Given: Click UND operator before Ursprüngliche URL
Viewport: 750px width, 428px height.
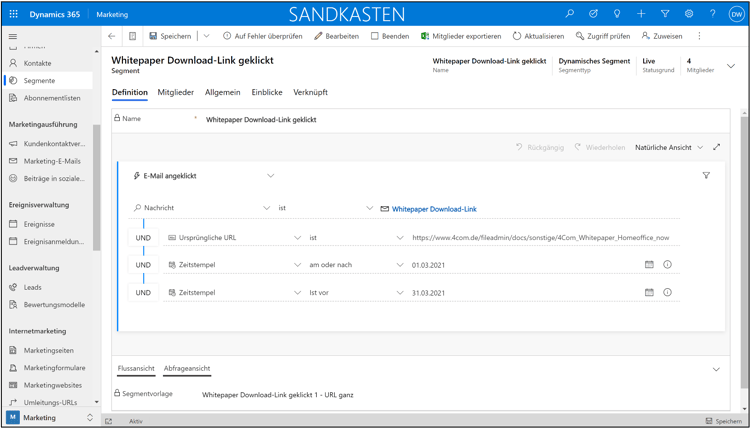Looking at the screenshot, I should pyautogui.click(x=143, y=238).
